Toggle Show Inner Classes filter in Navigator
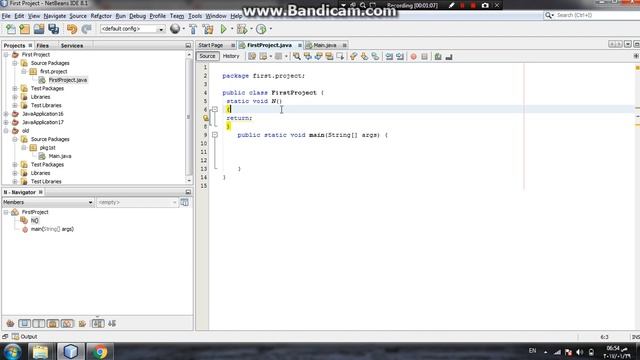640x360 pixels. 67,324
